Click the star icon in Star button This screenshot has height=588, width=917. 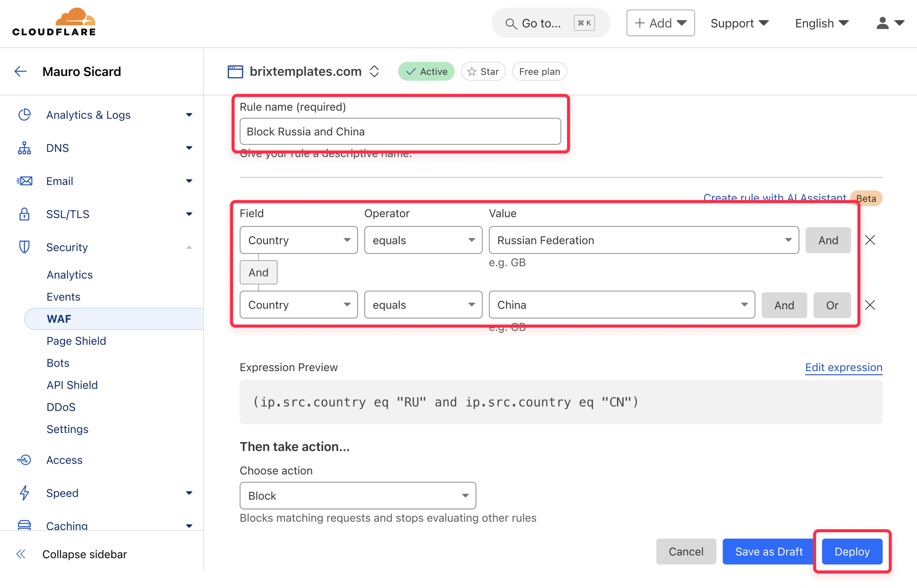point(472,71)
